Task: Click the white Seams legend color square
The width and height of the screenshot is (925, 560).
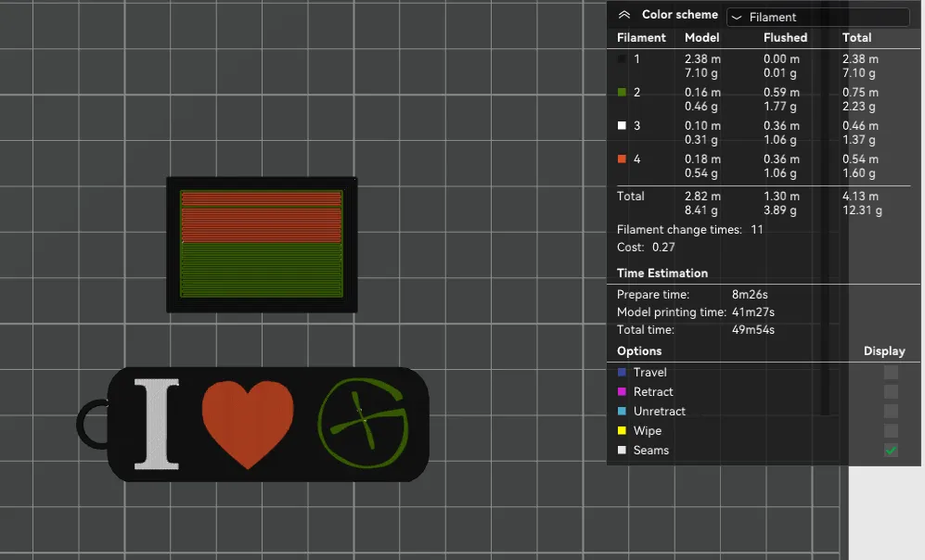Action: click(x=622, y=450)
